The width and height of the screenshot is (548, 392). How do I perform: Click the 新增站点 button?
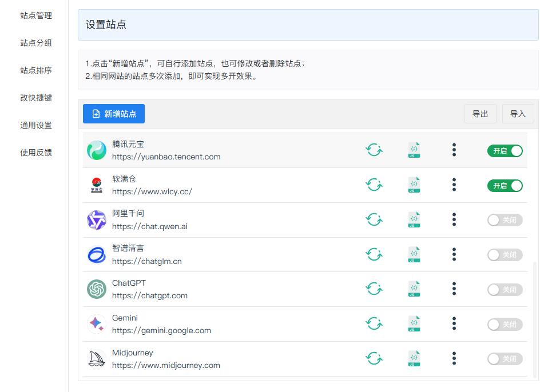click(x=113, y=114)
